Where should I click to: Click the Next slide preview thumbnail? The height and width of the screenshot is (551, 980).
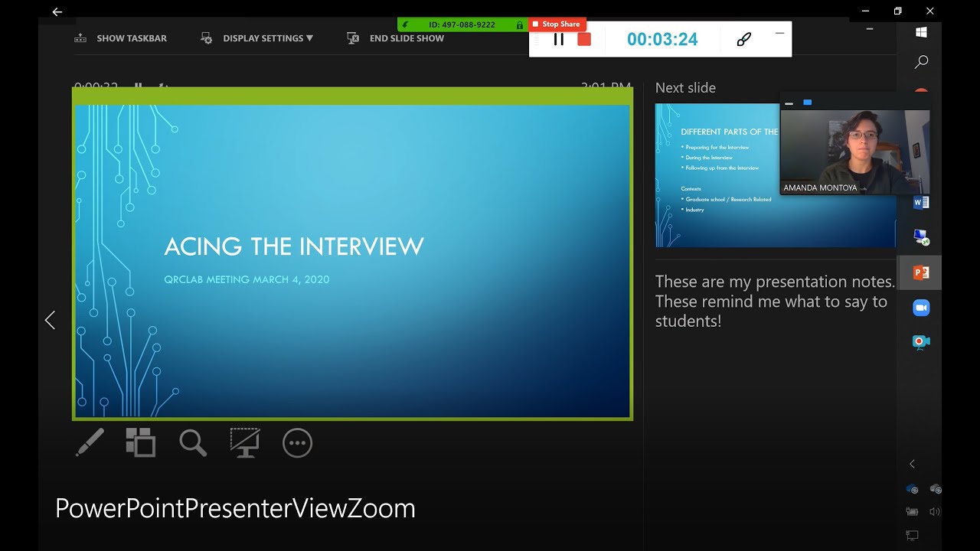pos(717,176)
